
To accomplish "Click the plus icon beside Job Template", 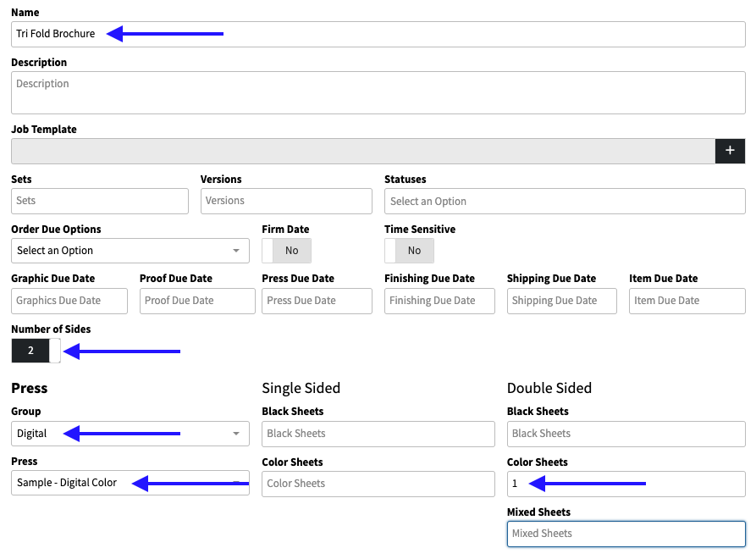I will tap(730, 151).
